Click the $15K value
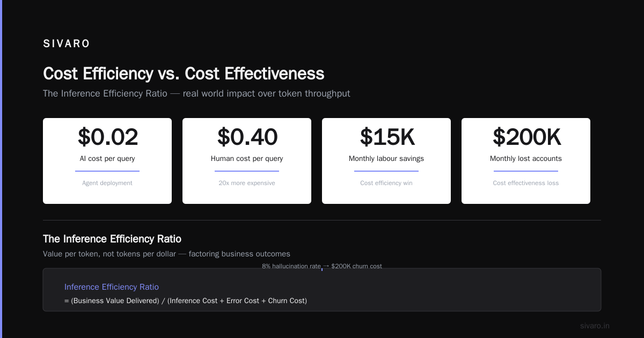Image resolution: width=644 pixels, height=338 pixels. pyautogui.click(x=386, y=137)
